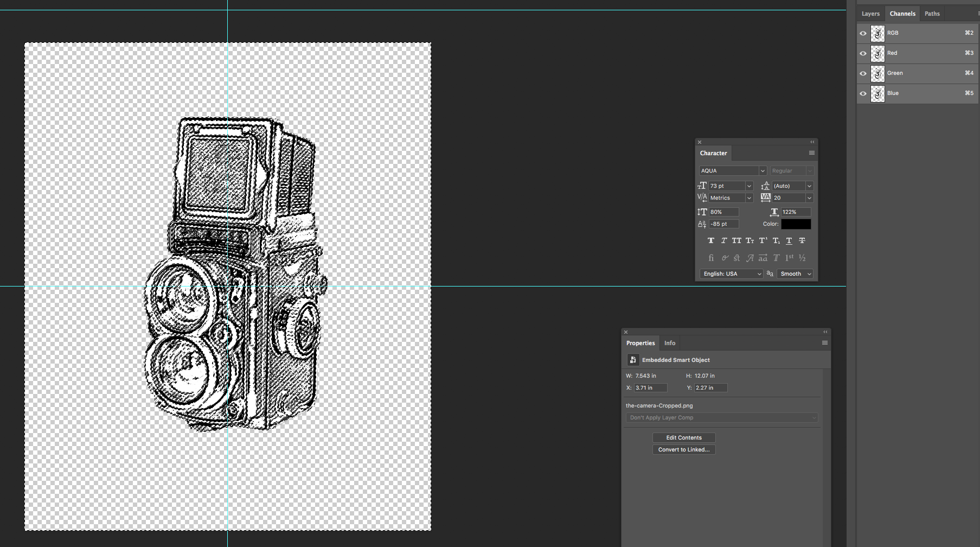Image resolution: width=980 pixels, height=547 pixels.
Task: Click the Edit Contents button
Action: tap(683, 437)
